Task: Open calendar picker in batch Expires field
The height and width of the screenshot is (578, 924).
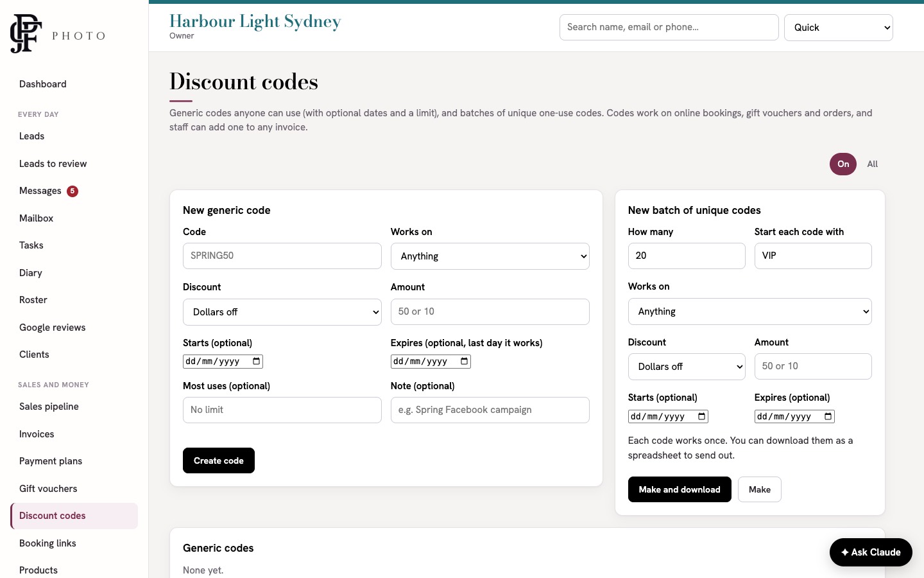Action: pyautogui.click(x=828, y=416)
